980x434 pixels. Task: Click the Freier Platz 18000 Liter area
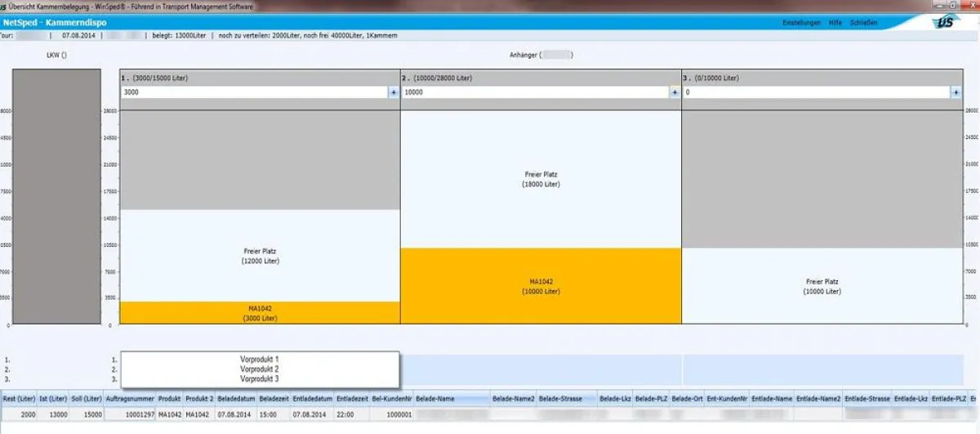(x=541, y=179)
